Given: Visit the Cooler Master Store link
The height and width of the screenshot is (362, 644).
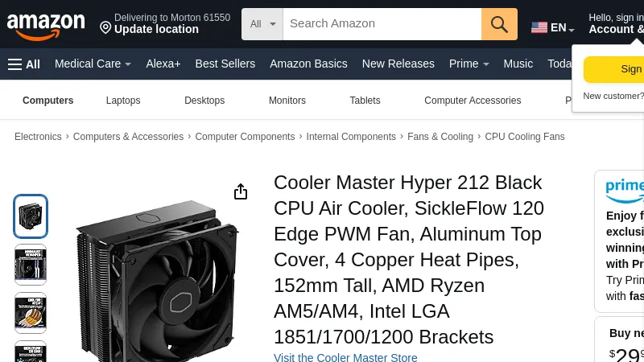Looking at the screenshot, I should [345, 357].
